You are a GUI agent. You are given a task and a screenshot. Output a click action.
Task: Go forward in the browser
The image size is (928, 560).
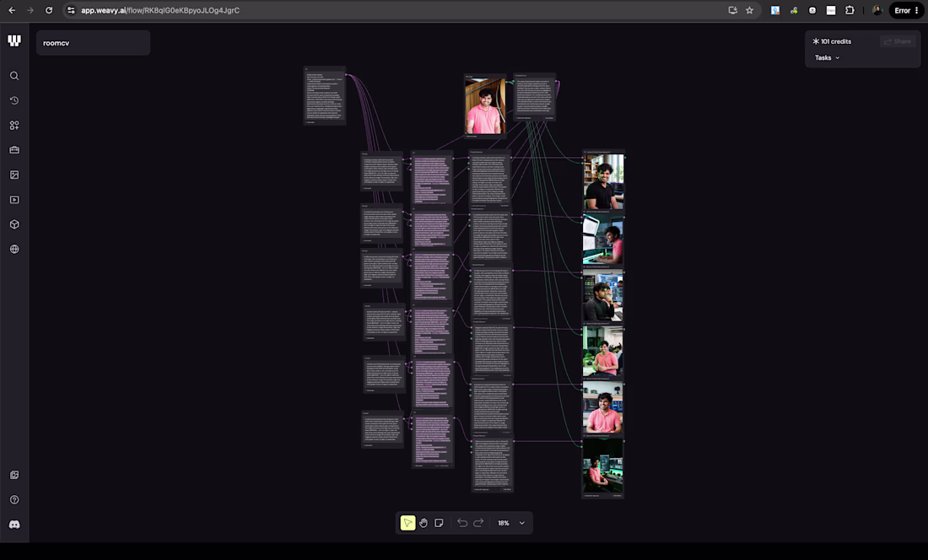click(30, 10)
